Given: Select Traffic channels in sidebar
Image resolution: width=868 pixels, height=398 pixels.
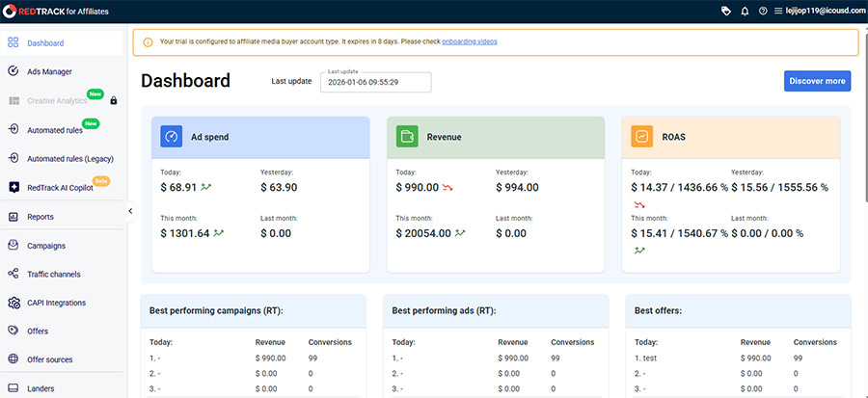Looking at the screenshot, I should [x=53, y=275].
